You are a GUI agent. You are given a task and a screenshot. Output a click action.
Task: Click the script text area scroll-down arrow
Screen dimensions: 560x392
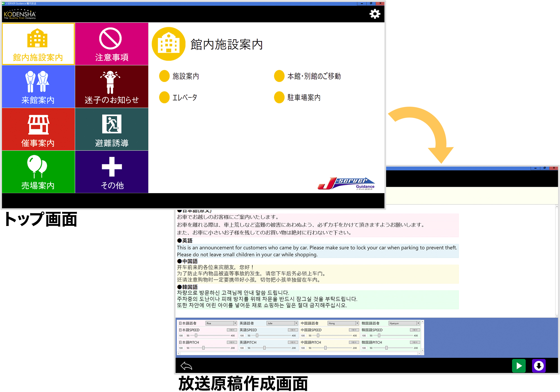coord(557,316)
